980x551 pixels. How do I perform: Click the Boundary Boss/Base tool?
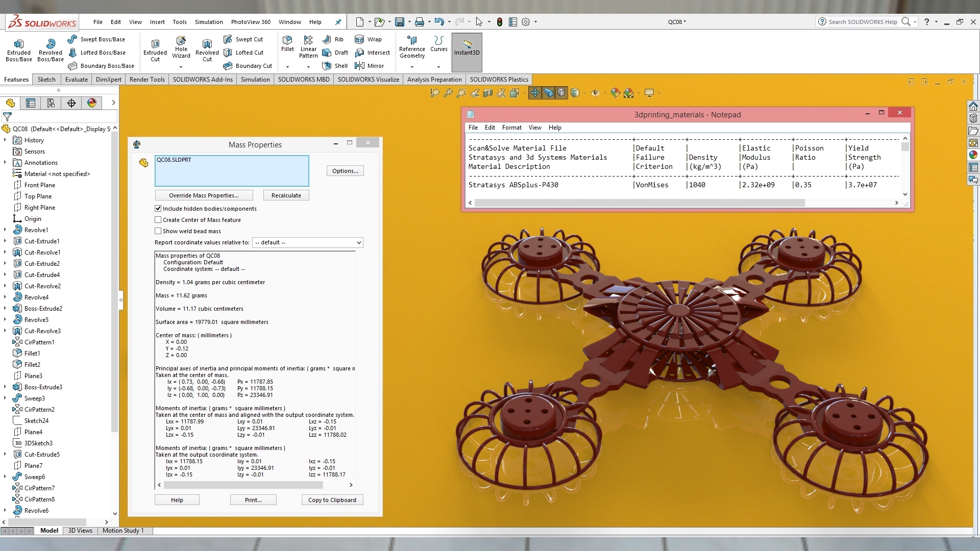pos(101,66)
